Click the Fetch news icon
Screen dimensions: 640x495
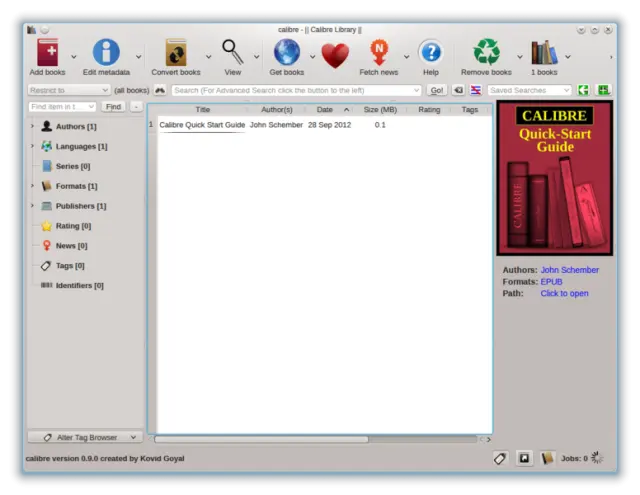coord(380,54)
